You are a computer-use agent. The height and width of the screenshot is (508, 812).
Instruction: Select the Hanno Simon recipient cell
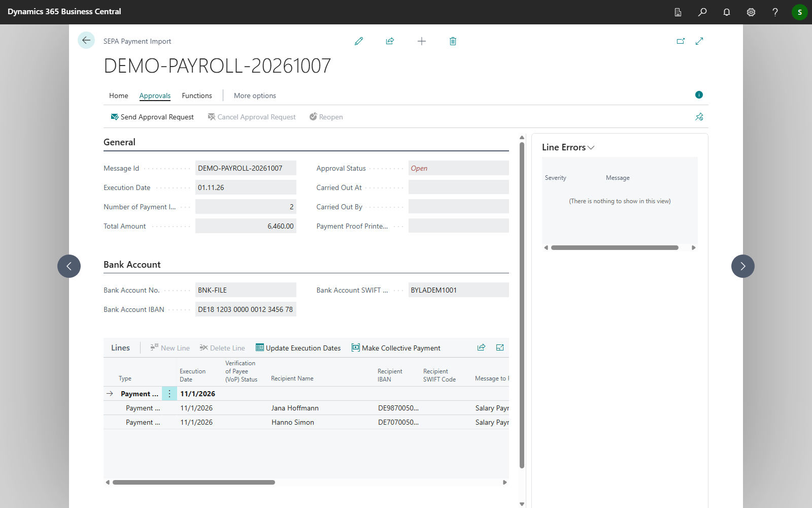pyautogui.click(x=293, y=422)
